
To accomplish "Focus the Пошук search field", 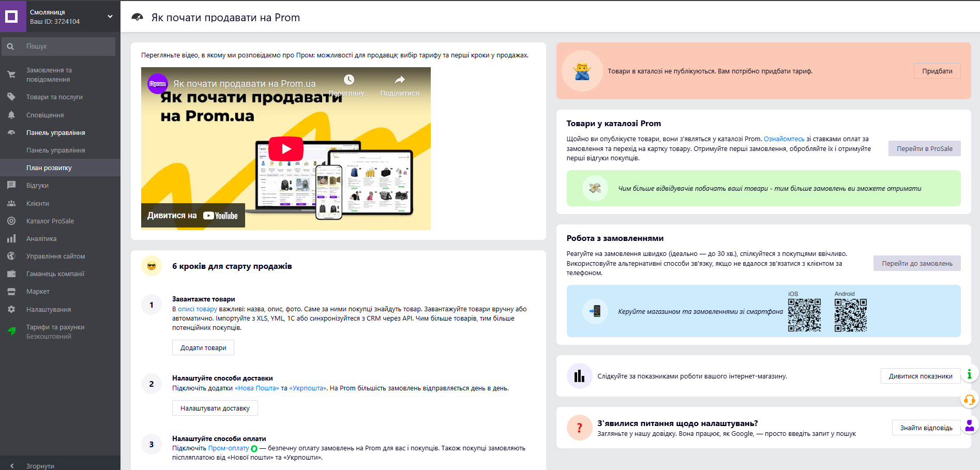I will [58, 47].
